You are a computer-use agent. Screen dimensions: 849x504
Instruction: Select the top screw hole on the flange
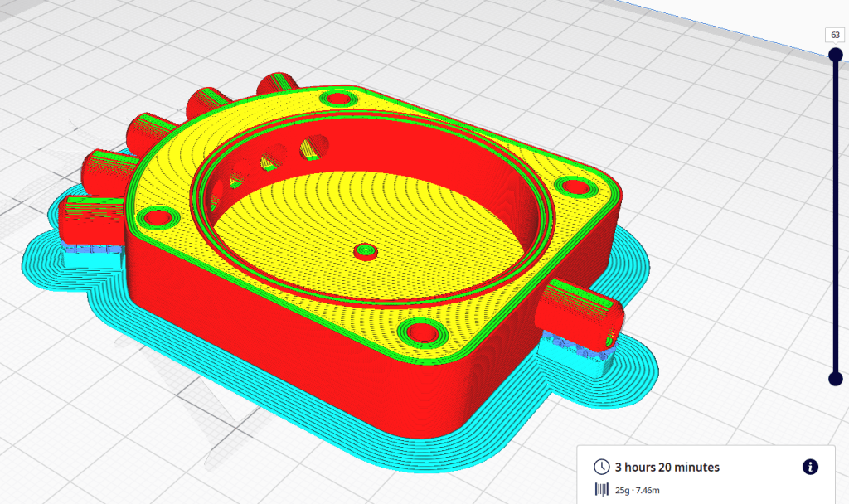point(337,99)
